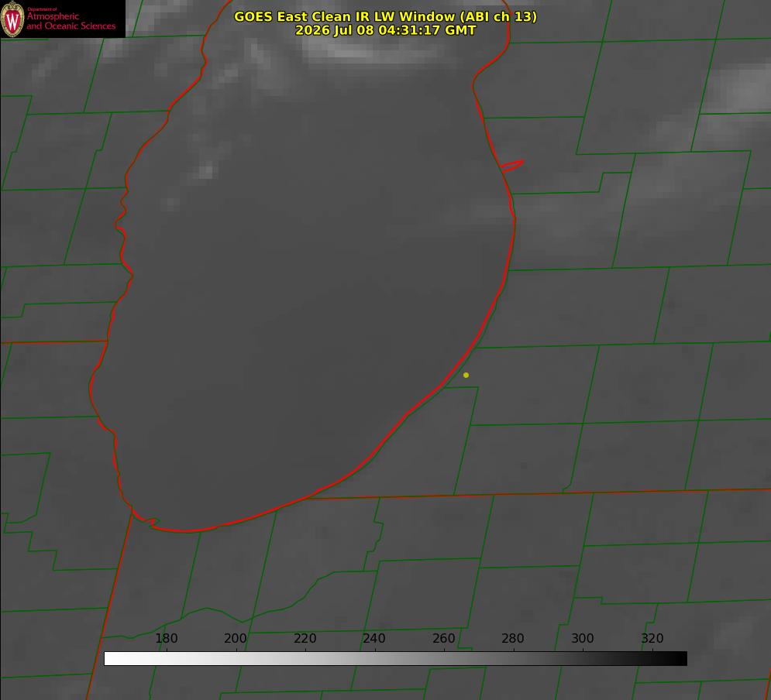Click the bright cloud pixel inside the lake
Screen dimensions: 771x700
(x=207, y=171)
